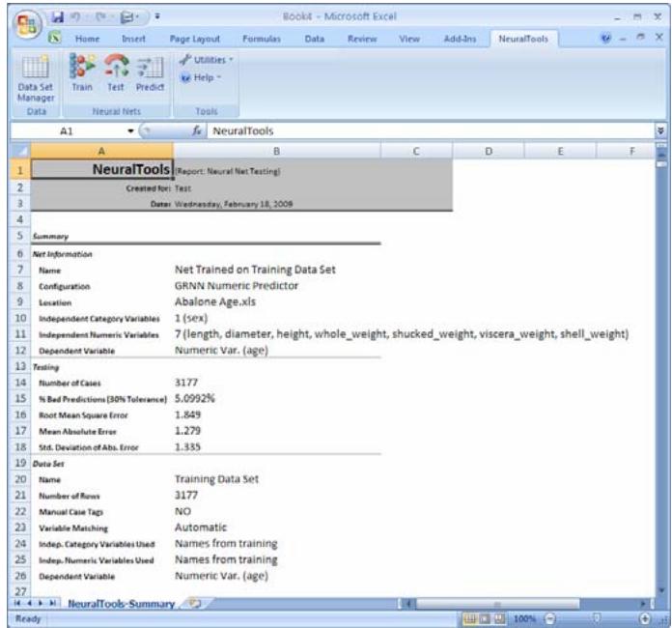Click the zoom in plus button
Screen dimensions: 672x628
tap(645, 619)
